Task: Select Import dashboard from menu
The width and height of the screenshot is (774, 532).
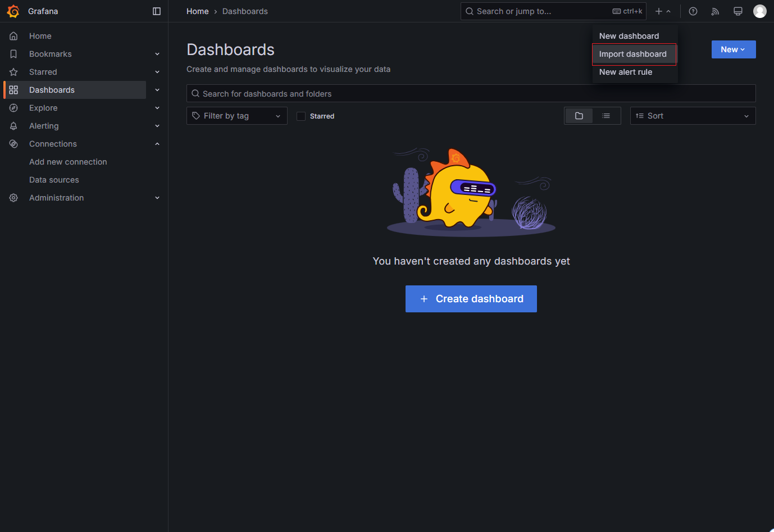Action: click(634, 54)
